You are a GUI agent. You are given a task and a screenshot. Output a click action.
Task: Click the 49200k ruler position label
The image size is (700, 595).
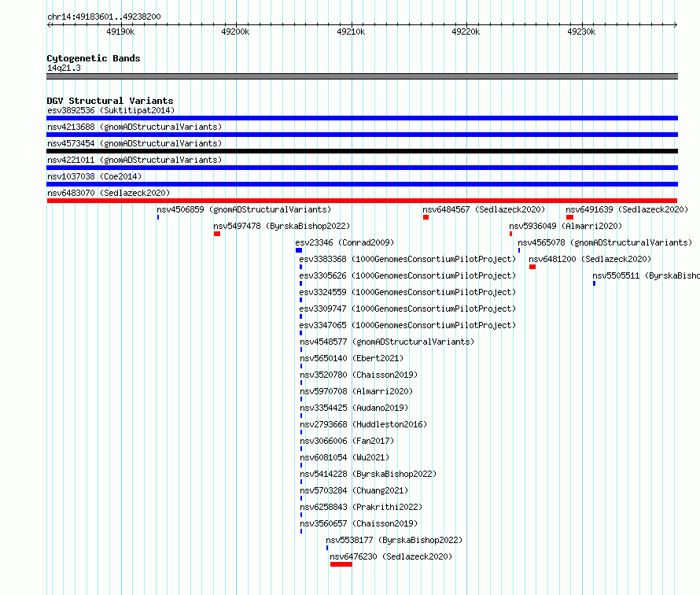(x=235, y=31)
